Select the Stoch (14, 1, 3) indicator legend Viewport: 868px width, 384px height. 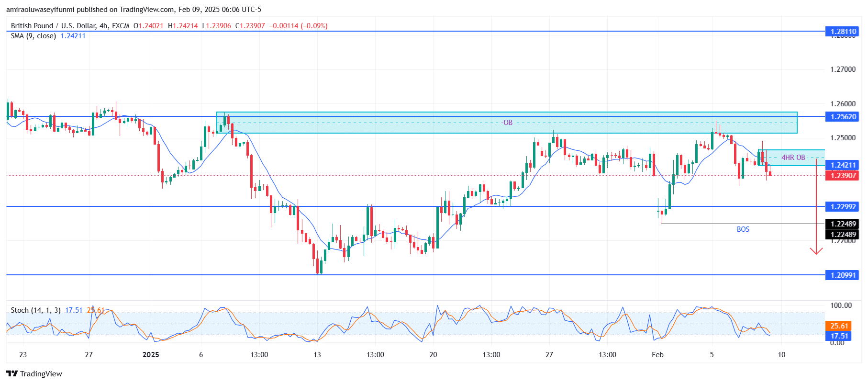click(x=36, y=310)
